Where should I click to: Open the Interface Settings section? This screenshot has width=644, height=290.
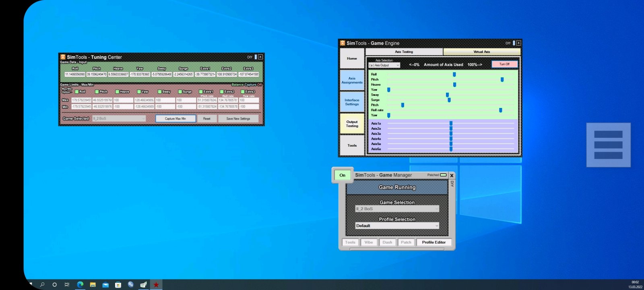(352, 102)
